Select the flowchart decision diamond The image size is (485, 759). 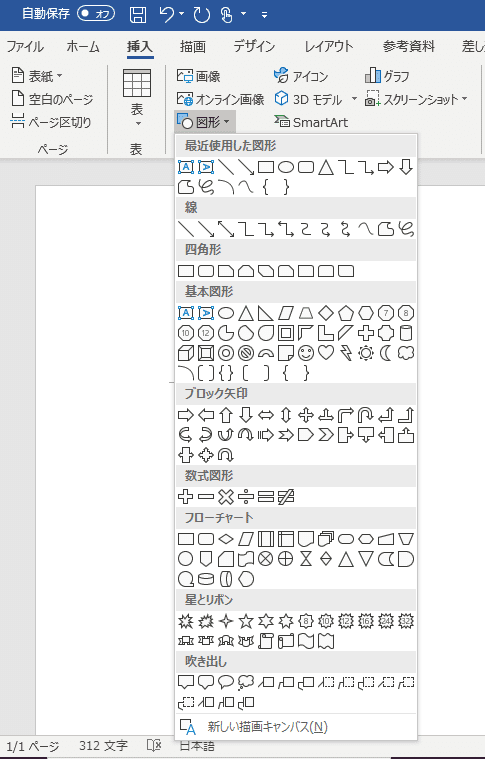[226, 539]
